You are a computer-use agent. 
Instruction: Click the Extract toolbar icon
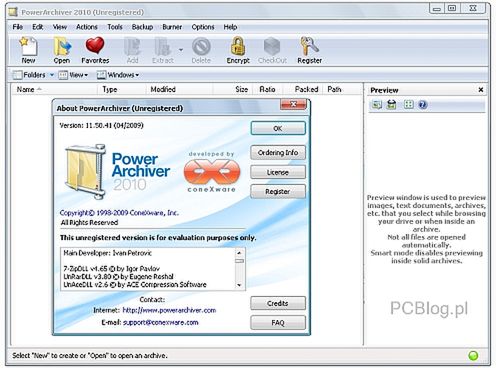[x=163, y=50]
